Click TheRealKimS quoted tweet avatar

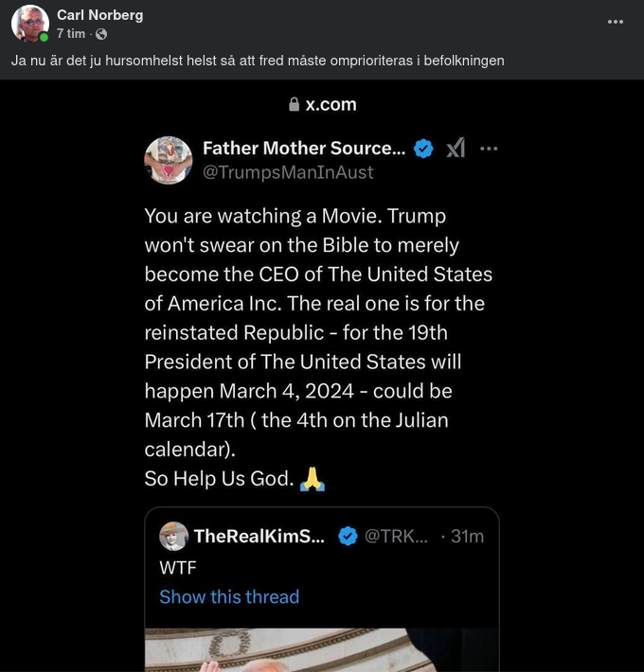(x=173, y=536)
